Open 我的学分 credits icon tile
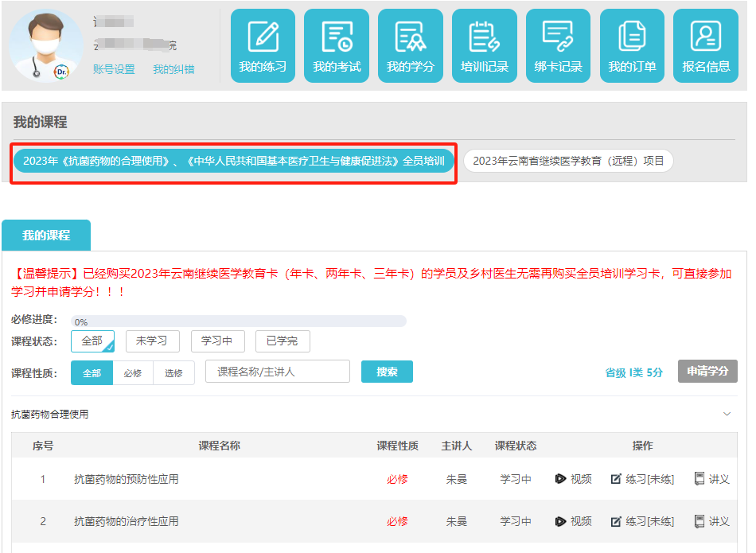 click(411, 45)
